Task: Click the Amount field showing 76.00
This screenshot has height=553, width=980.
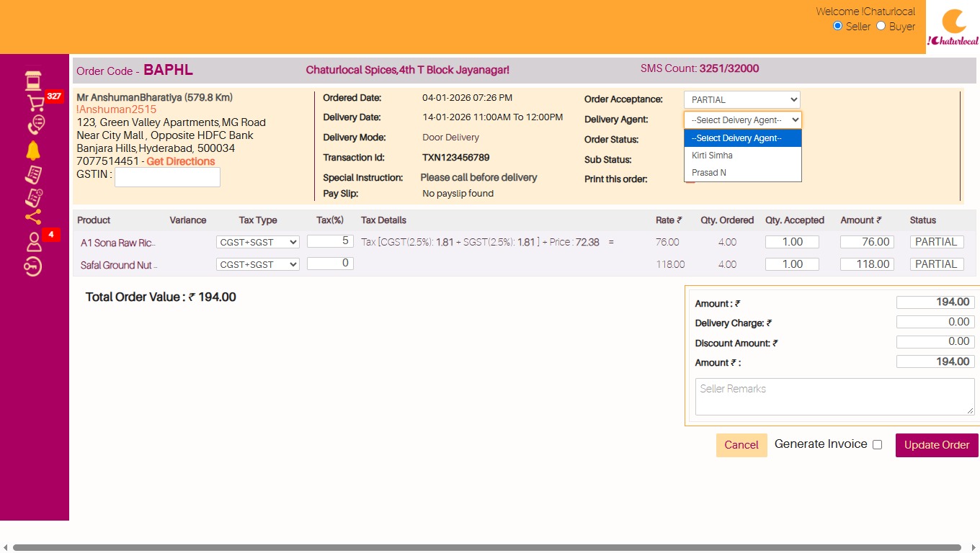Action: (867, 243)
